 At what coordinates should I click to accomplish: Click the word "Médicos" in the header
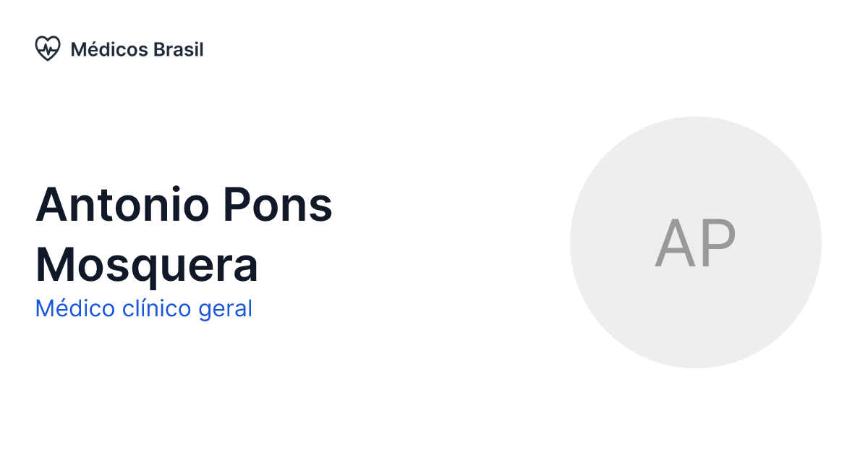click(109, 50)
